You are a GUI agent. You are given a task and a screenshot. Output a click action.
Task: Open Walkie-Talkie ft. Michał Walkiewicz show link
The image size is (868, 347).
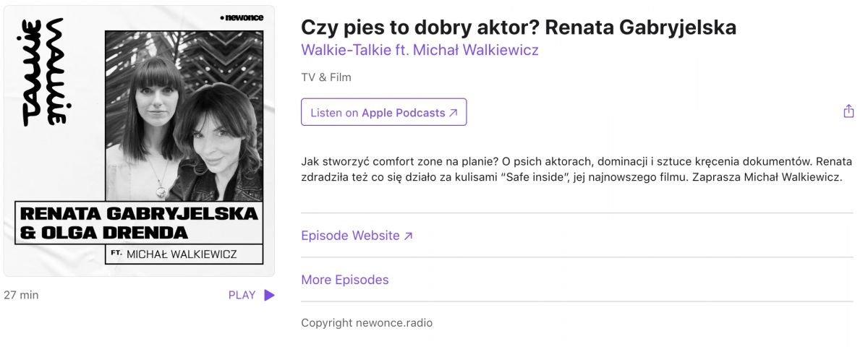[x=420, y=50]
